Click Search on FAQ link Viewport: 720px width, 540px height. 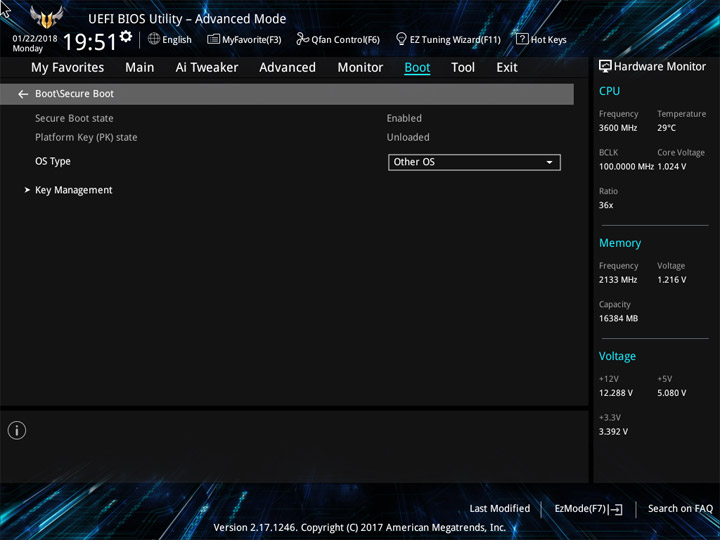tap(680, 508)
